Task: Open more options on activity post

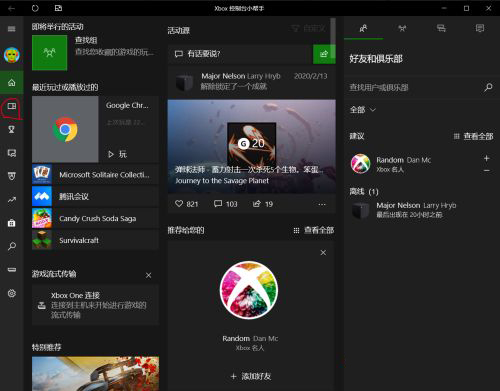Action: point(322,204)
